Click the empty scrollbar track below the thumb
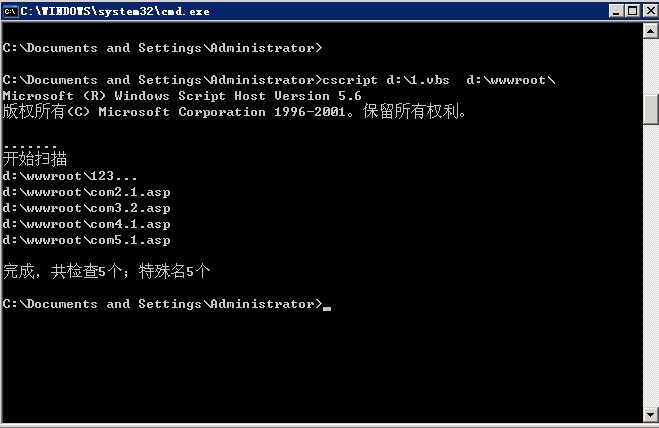The height and width of the screenshot is (428, 659). (x=650, y=270)
